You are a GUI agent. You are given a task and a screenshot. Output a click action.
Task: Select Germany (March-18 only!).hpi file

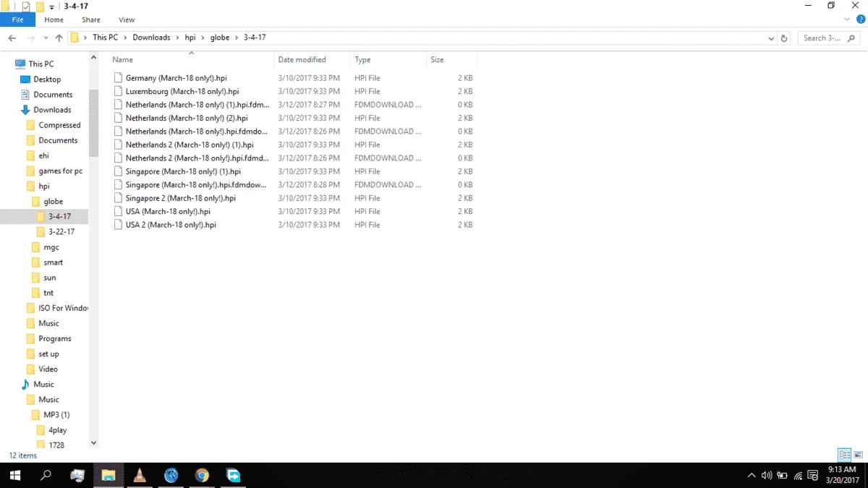[176, 78]
